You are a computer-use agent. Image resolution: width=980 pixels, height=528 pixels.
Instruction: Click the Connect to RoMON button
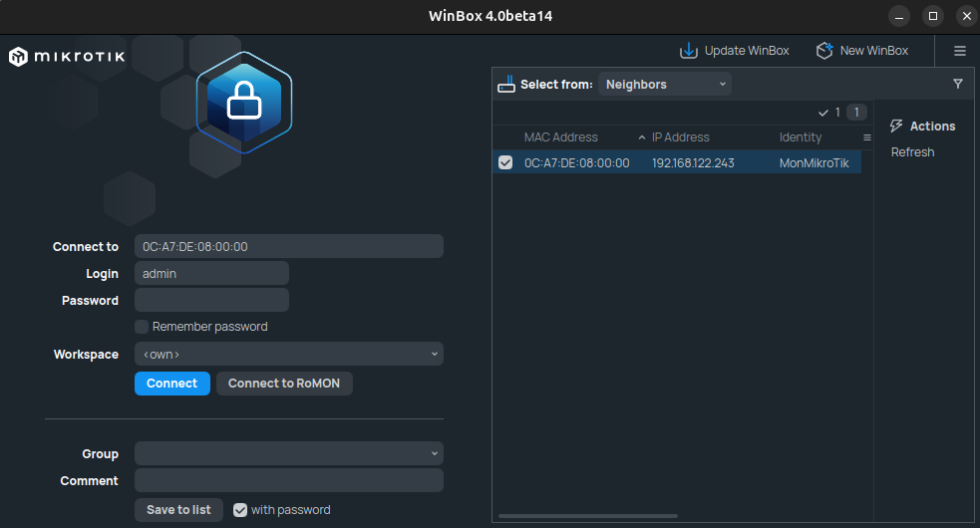(284, 384)
